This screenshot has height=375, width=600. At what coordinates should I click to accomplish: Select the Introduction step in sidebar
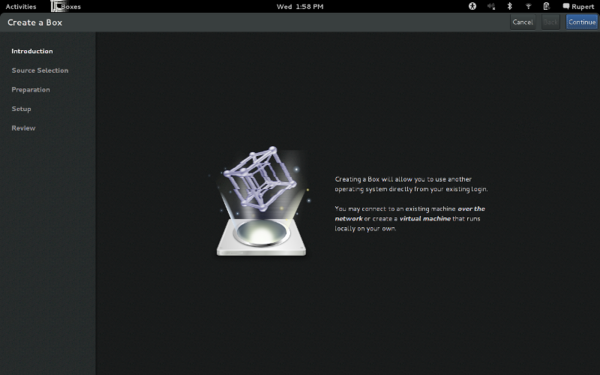point(32,51)
